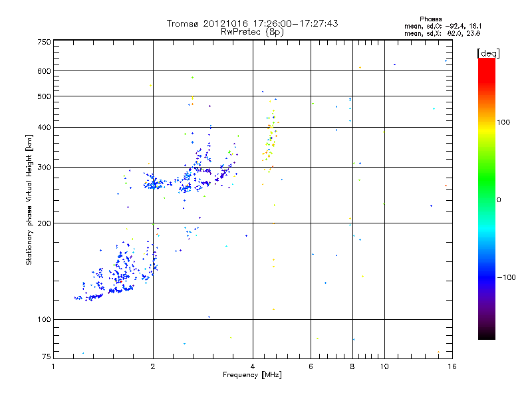Click the 'Stationary phase Virtual Height [km]' axis label

click(29, 199)
